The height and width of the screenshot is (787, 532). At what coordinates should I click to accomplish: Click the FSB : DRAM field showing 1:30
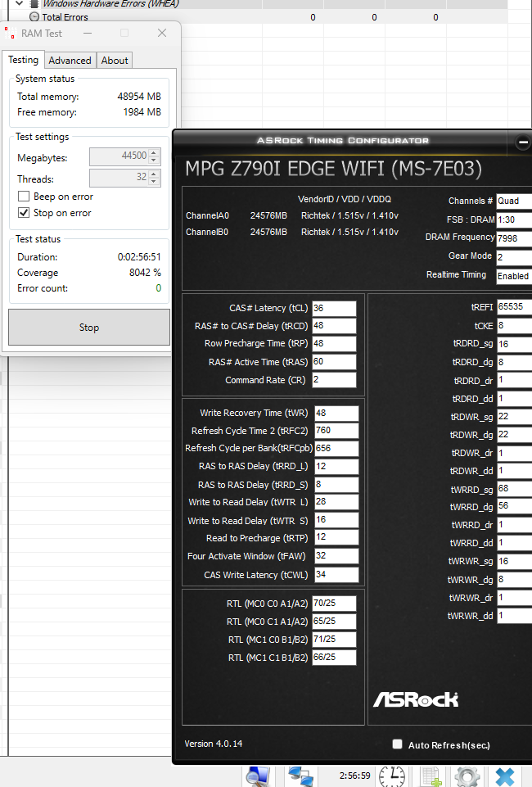tap(514, 219)
